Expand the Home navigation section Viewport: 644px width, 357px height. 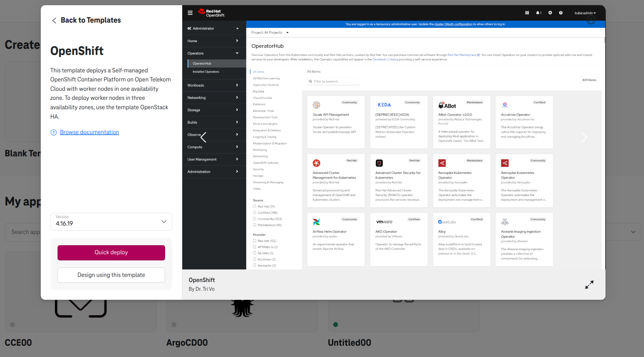(214, 41)
